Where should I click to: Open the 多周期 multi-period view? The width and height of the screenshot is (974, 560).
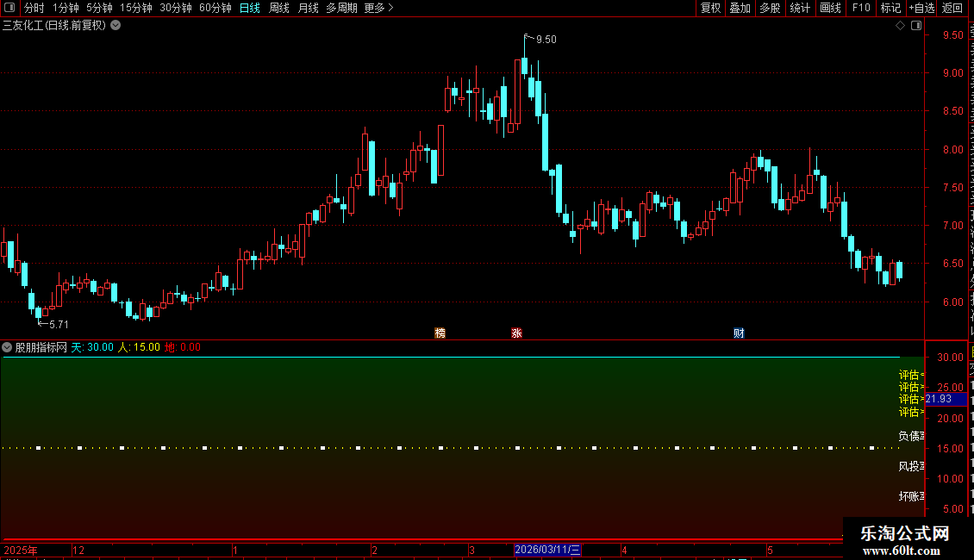click(341, 8)
